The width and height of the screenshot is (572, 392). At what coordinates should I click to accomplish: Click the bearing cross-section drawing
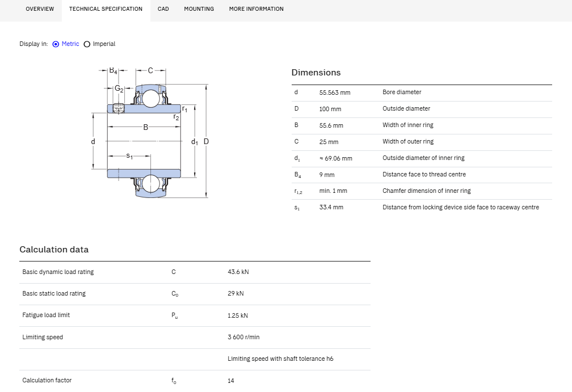click(x=150, y=133)
